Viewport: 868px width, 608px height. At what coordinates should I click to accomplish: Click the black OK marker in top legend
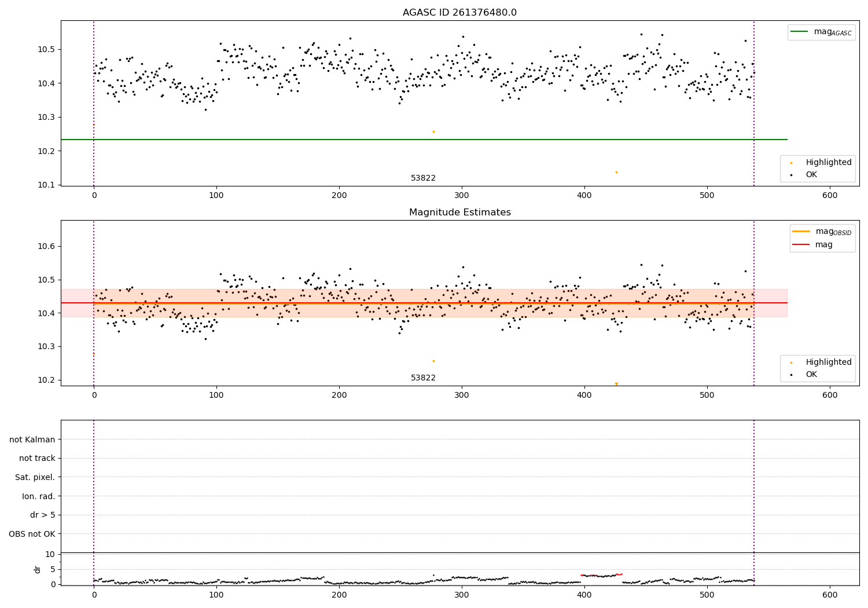pos(791,175)
